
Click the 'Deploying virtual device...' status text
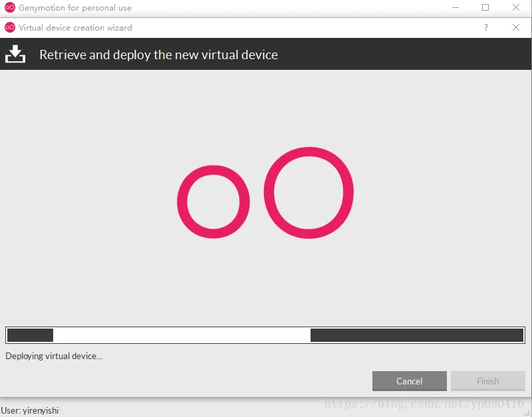click(x=54, y=356)
